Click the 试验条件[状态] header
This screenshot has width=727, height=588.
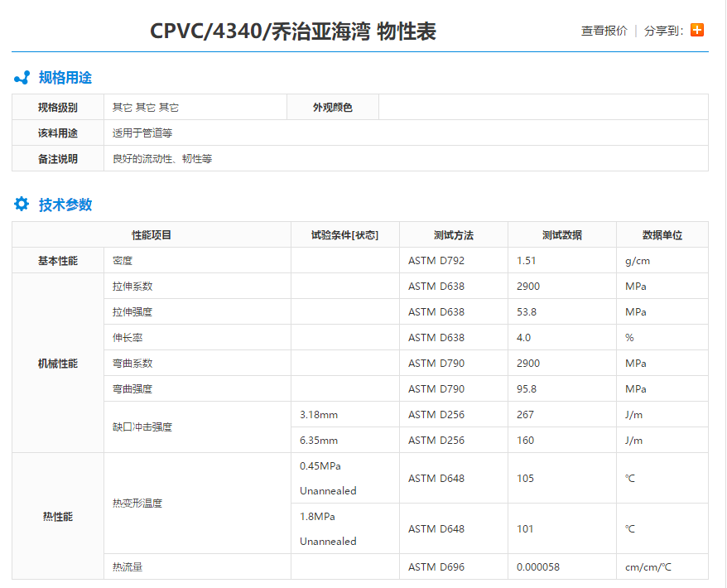[x=344, y=234]
